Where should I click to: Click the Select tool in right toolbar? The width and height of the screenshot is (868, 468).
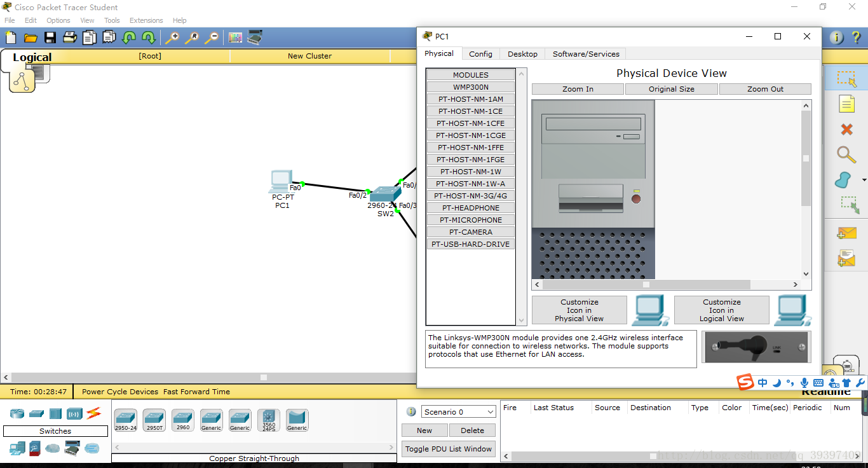pos(846,79)
